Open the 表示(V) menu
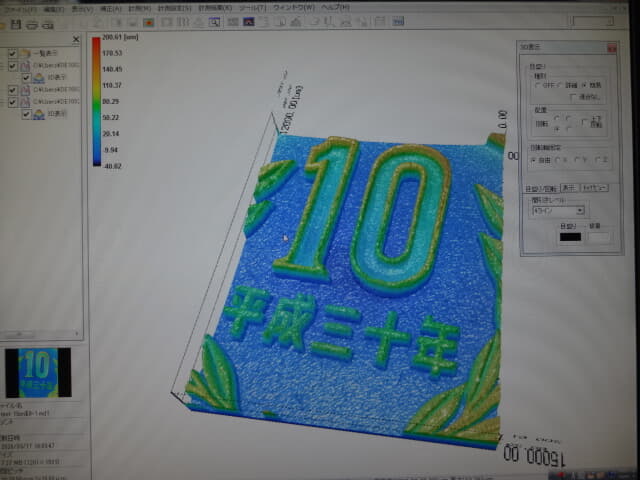This screenshot has width=640, height=480. [82, 9]
